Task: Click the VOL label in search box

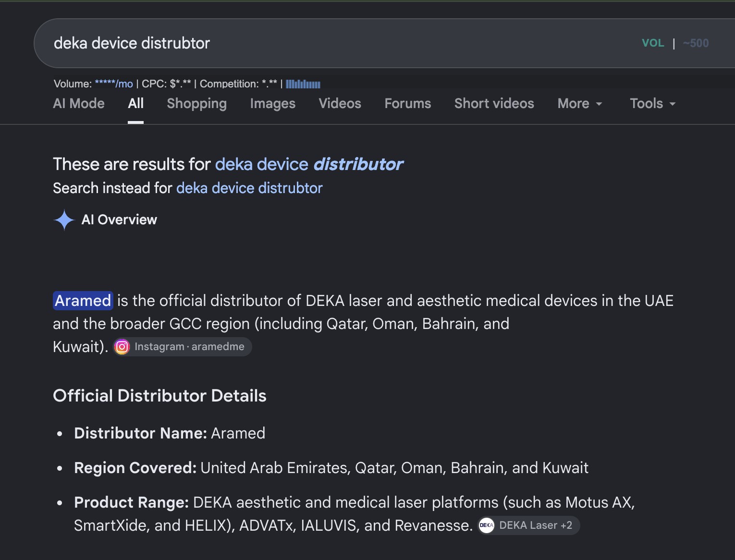Action: click(x=653, y=43)
